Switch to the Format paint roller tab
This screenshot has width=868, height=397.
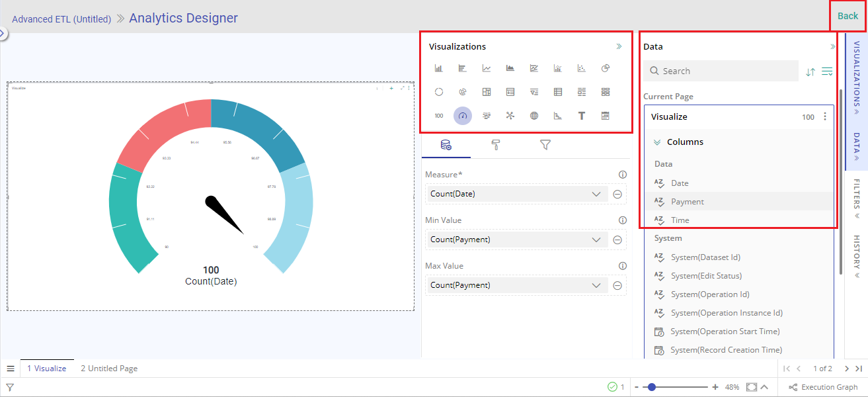496,145
